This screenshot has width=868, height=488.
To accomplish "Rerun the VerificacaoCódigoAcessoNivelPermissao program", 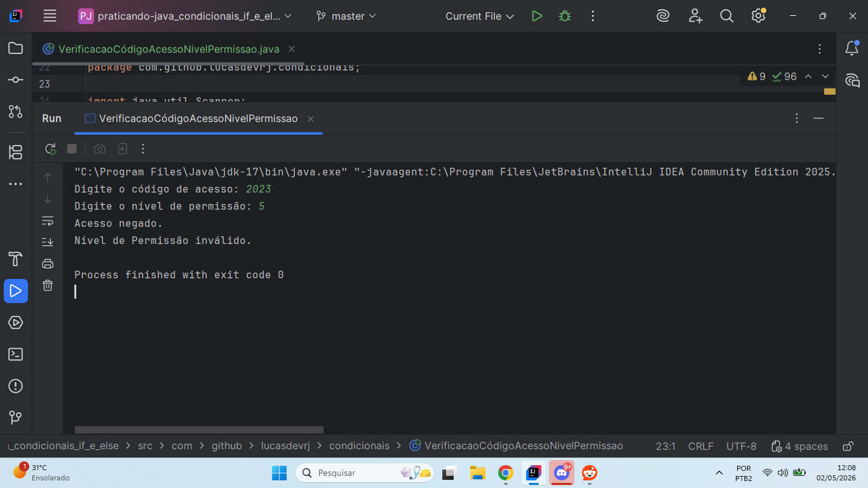I will click(x=51, y=149).
